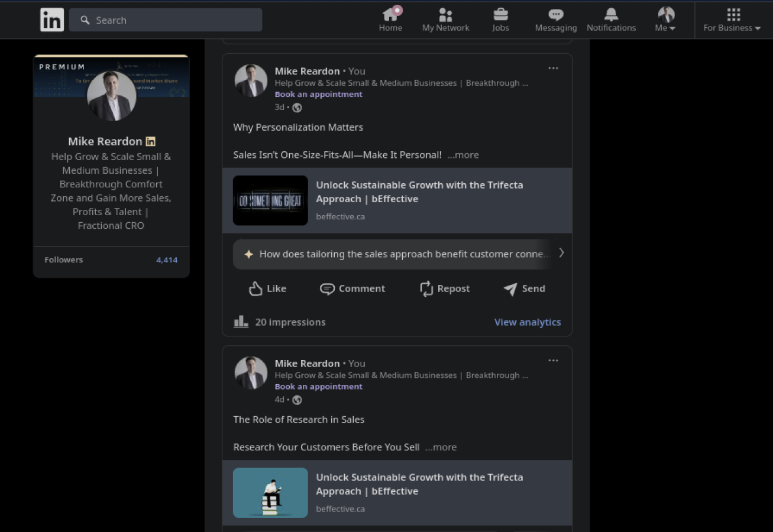This screenshot has height=532, width=773.
Task: Send the Personalization post via message
Action: 524,288
